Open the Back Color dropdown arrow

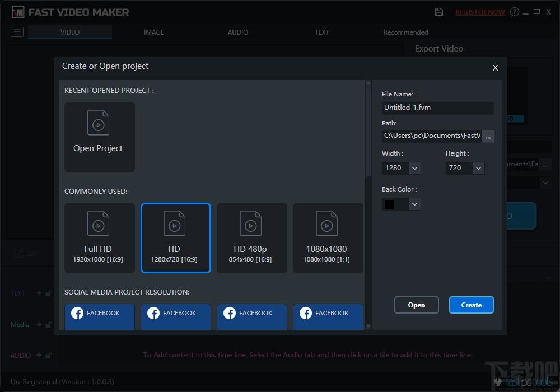pos(414,204)
